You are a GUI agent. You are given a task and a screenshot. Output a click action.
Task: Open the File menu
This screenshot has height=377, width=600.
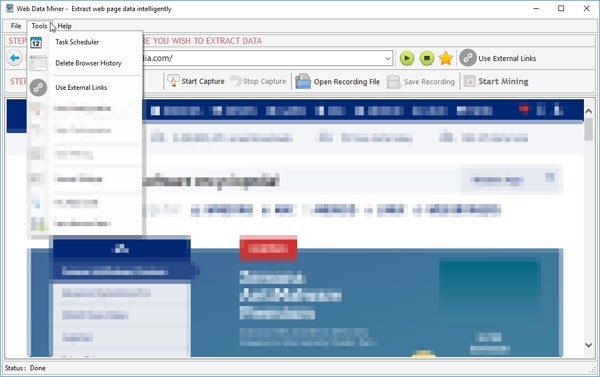click(16, 26)
